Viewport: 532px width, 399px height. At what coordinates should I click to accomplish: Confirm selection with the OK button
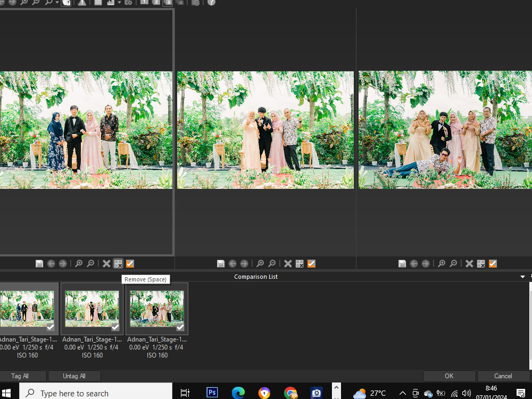(x=448, y=376)
